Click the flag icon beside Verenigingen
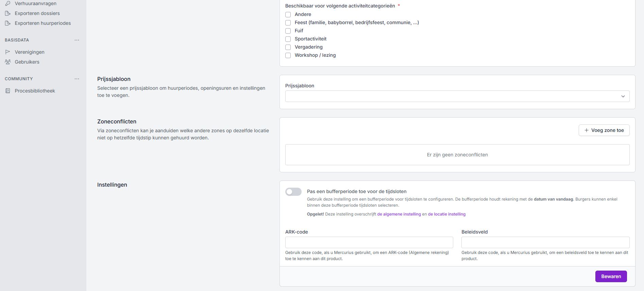Screen dimensions: 644x291 [7, 52]
